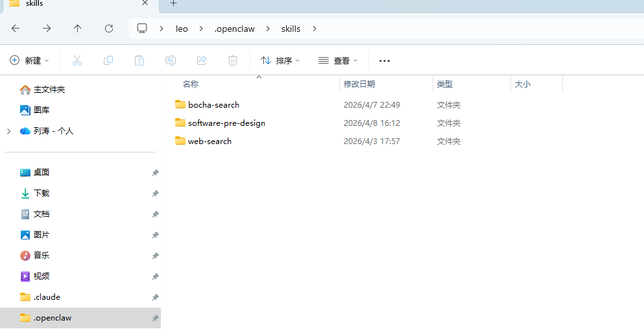Click the Delete trash can icon
Screen dimensions: 644x329
pos(233,60)
